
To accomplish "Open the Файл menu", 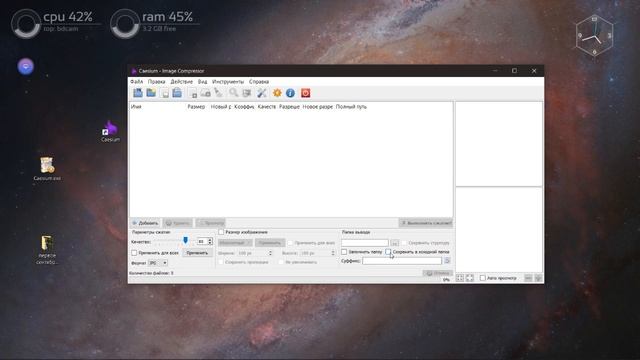I will point(137,82).
